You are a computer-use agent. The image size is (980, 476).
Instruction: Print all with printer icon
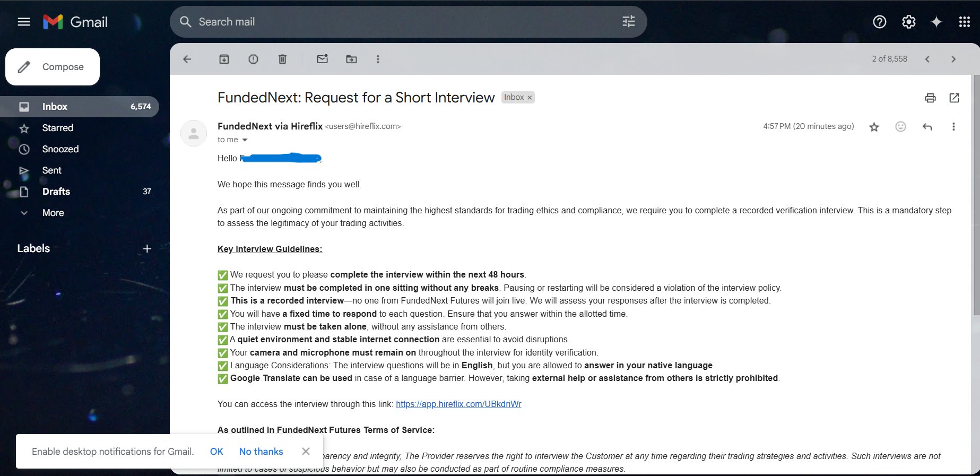point(930,98)
